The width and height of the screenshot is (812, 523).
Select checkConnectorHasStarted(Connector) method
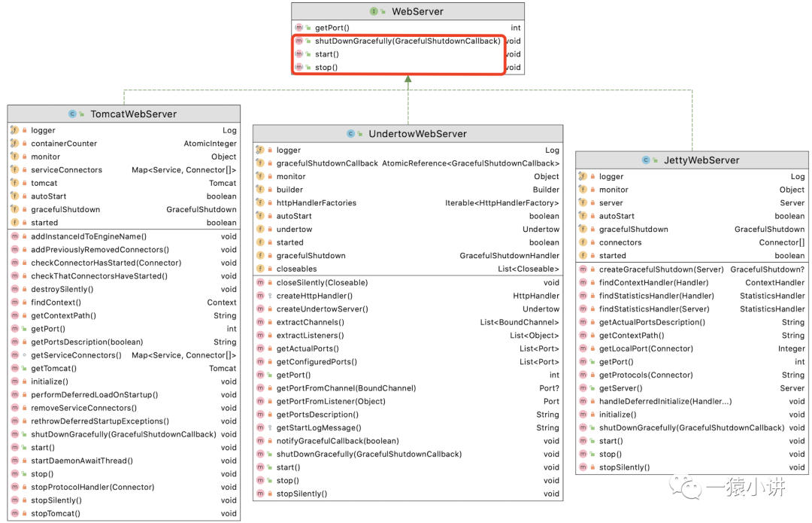(124, 263)
